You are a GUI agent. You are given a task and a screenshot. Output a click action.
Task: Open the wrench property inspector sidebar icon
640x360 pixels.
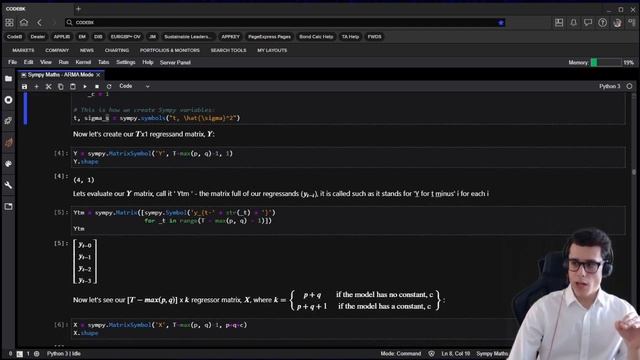tap(9, 185)
